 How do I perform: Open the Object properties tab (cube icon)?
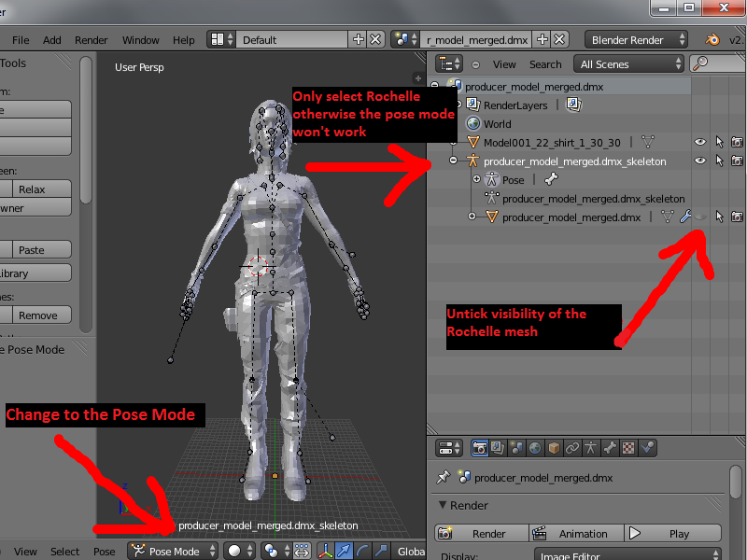[554, 448]
